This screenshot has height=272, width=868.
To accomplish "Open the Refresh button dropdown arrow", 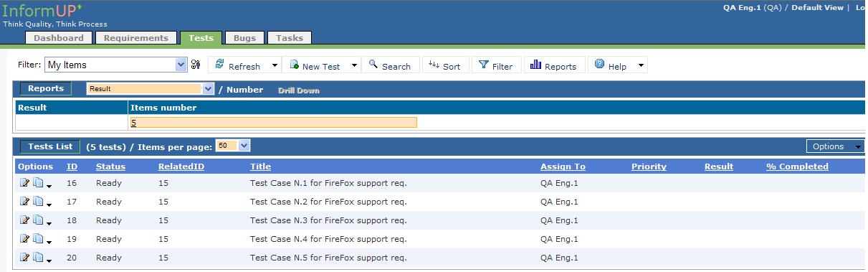I will [x=275, y=65].
